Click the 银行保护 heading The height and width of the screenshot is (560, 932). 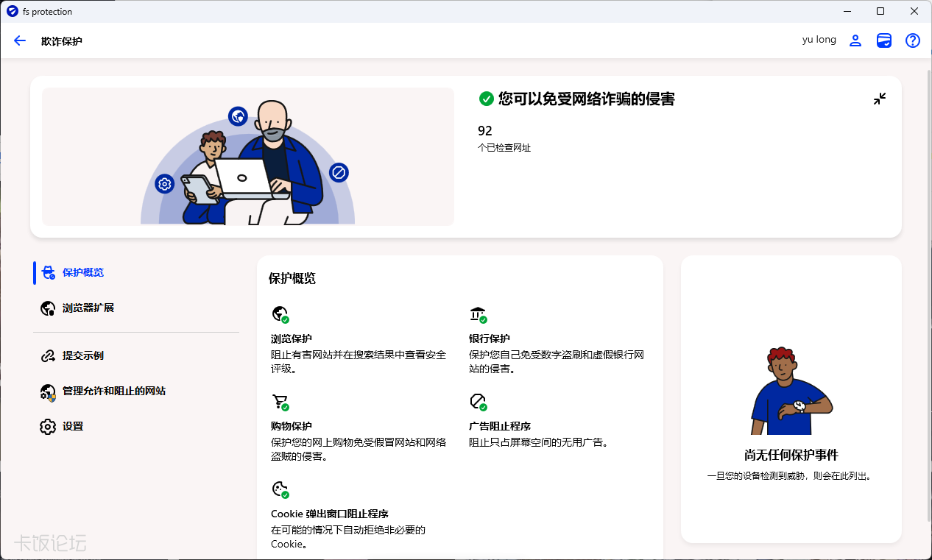(x=490, y=339)
